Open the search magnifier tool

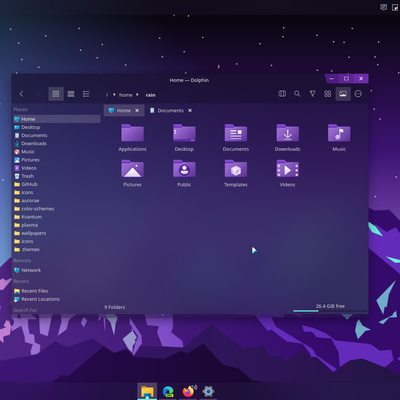tap(297, 94)
